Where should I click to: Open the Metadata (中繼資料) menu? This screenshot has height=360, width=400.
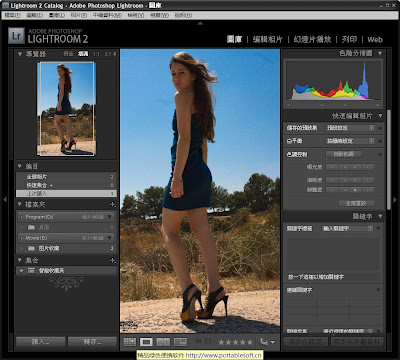pos(107,15)
